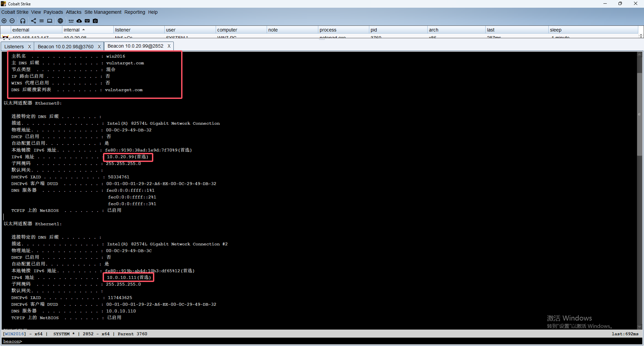The image size is (644, 346).
Task: Select the Beacon 10.0.20.99@2852 tab
Action: [135, 46]
